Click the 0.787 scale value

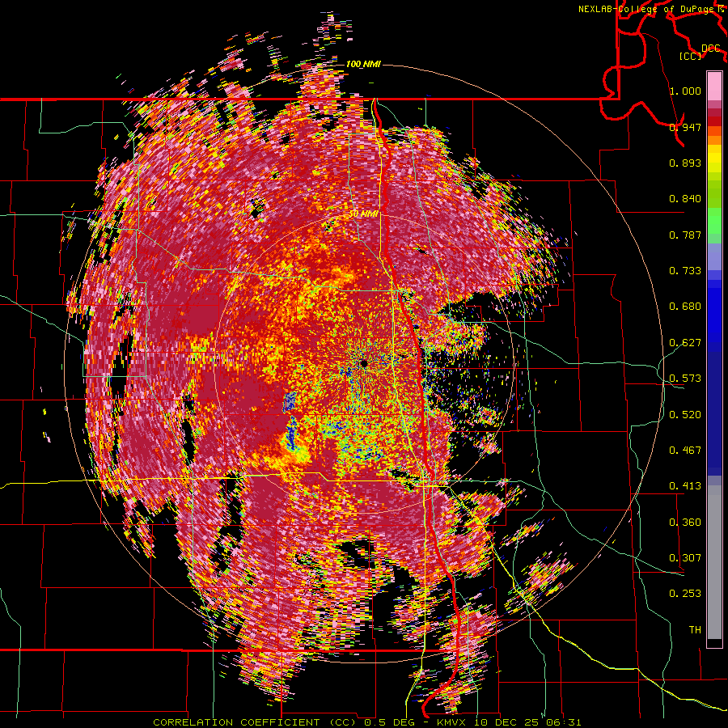pyautogui.click(x=685, y=235)
